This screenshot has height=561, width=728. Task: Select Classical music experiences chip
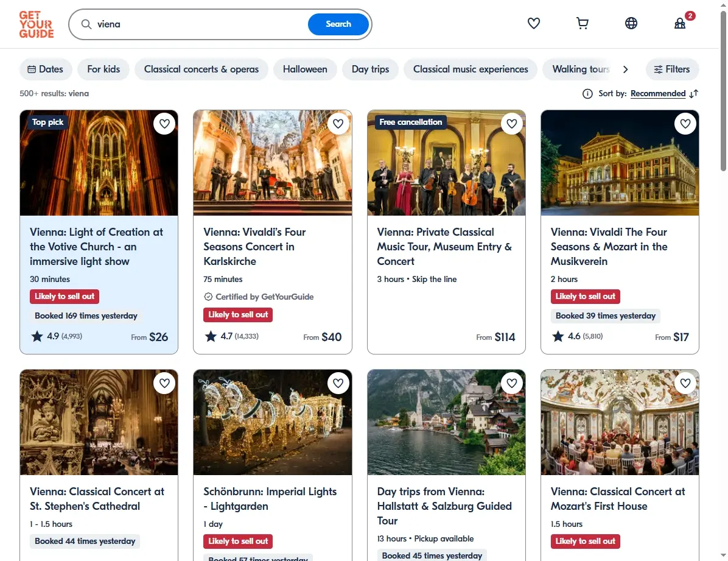tap(471, 69)
